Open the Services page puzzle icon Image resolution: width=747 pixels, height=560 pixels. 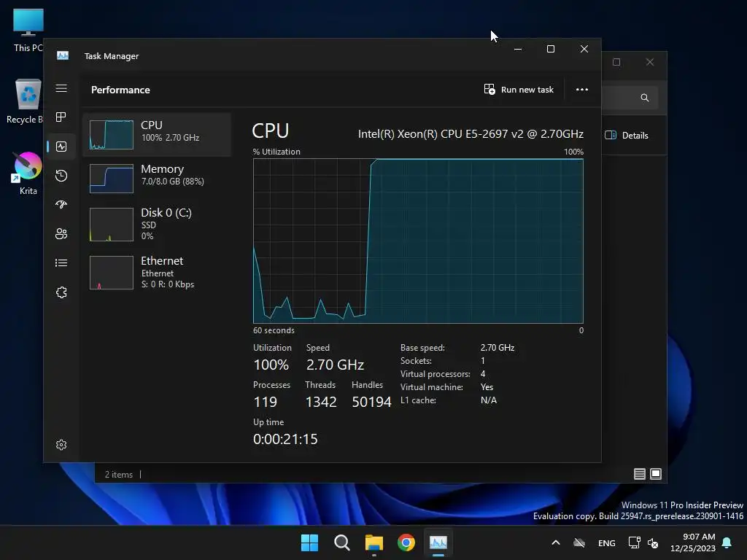[61, 292]
